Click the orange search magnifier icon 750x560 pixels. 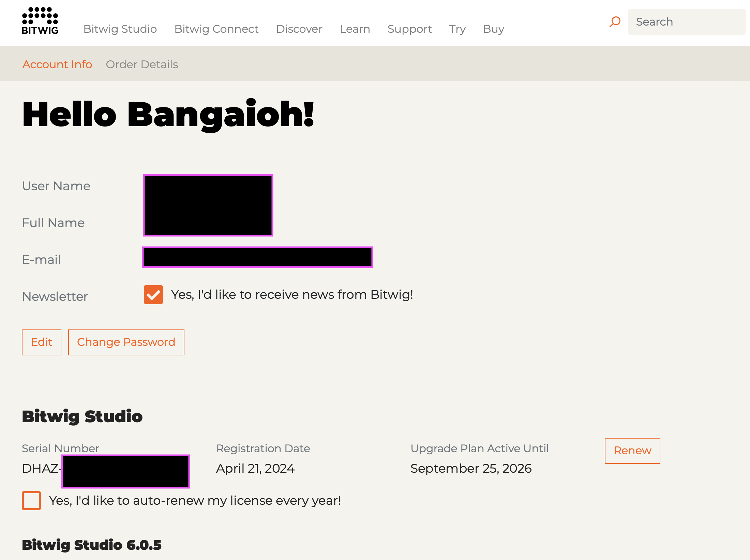click(615, 22)
